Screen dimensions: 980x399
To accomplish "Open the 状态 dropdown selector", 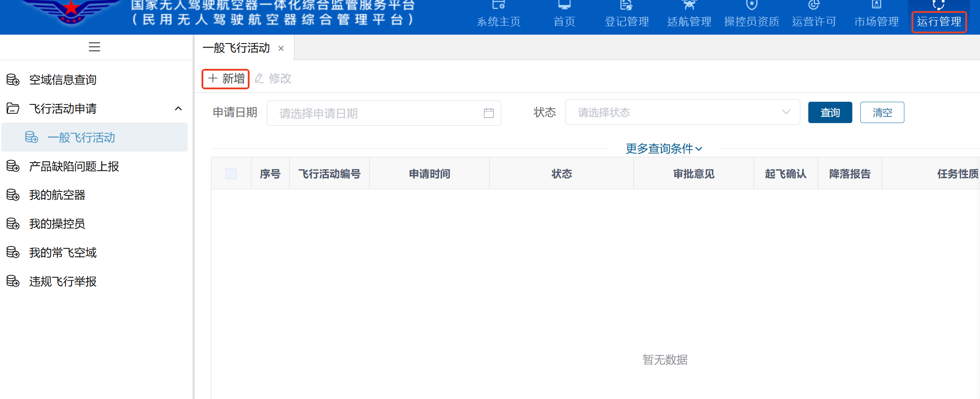I will [682, 112].
